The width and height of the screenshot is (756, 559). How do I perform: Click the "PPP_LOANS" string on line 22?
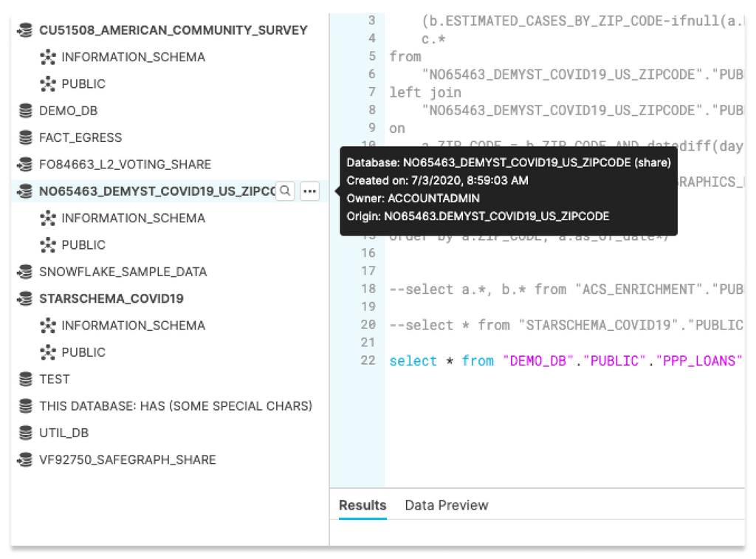tap(699, 361)
